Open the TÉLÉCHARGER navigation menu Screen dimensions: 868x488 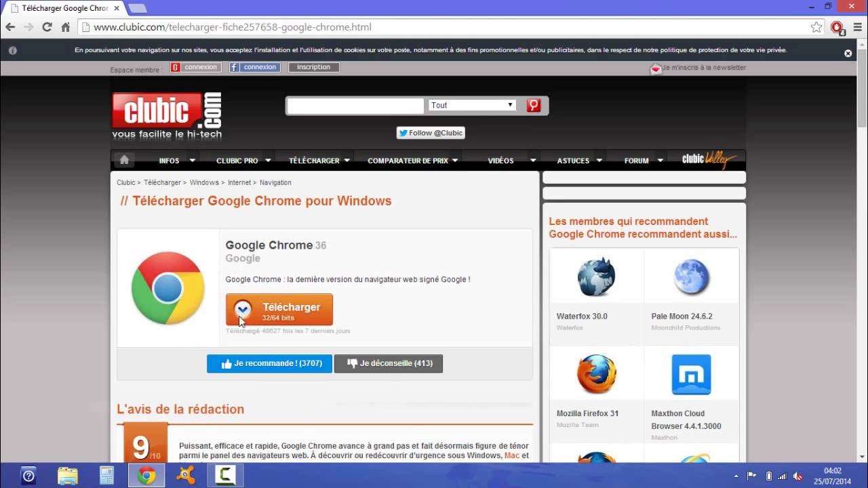coord(314,161)
